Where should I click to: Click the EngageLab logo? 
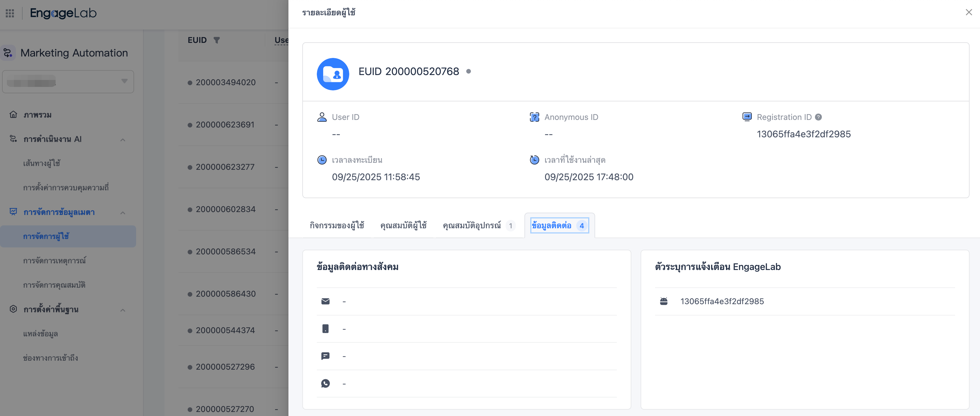pos(63,13)
